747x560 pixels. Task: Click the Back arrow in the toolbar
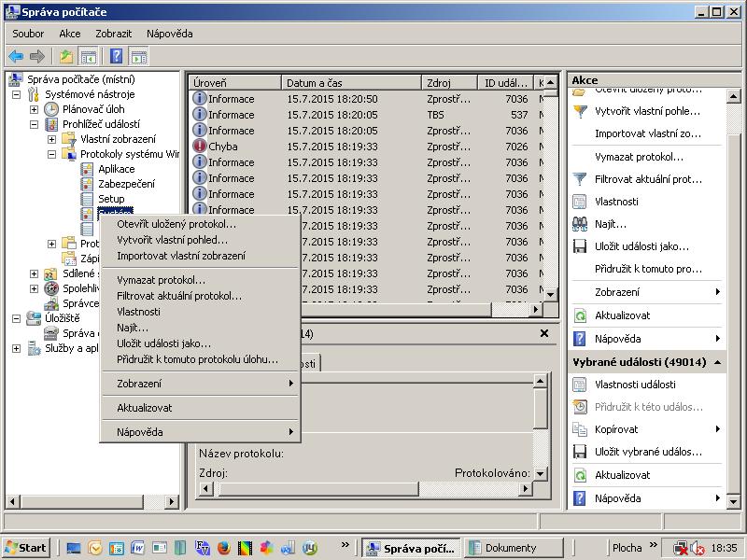pos(16,56)
